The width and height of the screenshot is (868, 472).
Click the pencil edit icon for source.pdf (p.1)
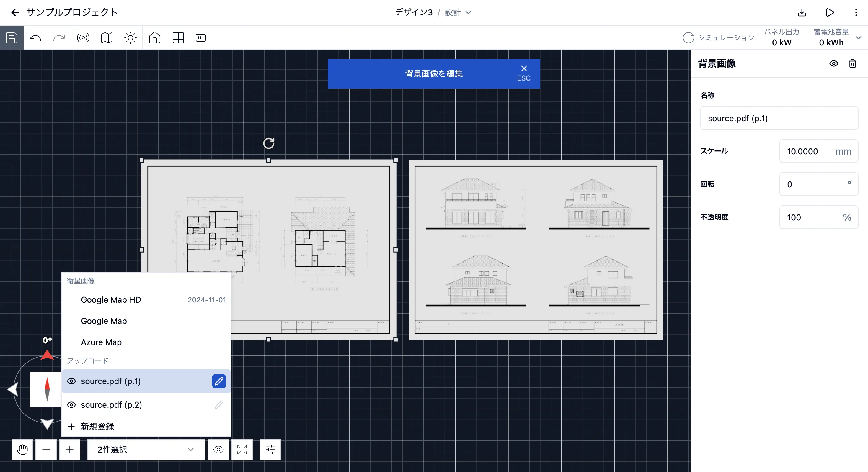(219, 381)
